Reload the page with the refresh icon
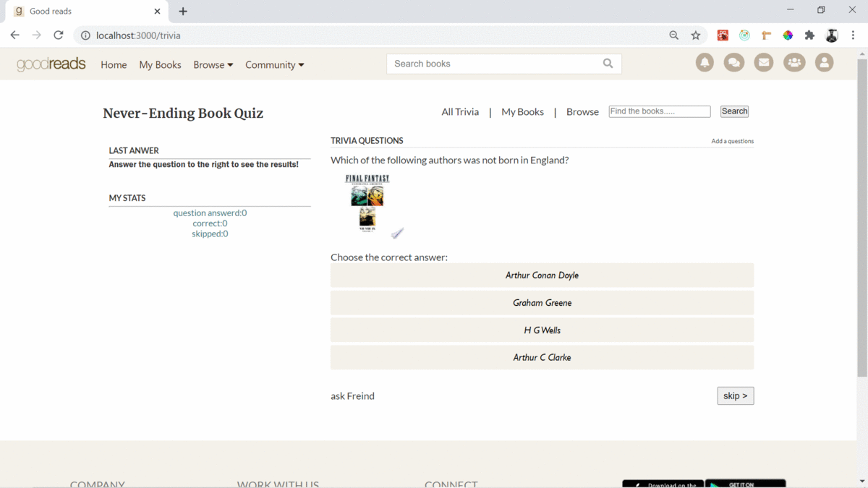This screenshot has width=868, height=488. (59, 35)
